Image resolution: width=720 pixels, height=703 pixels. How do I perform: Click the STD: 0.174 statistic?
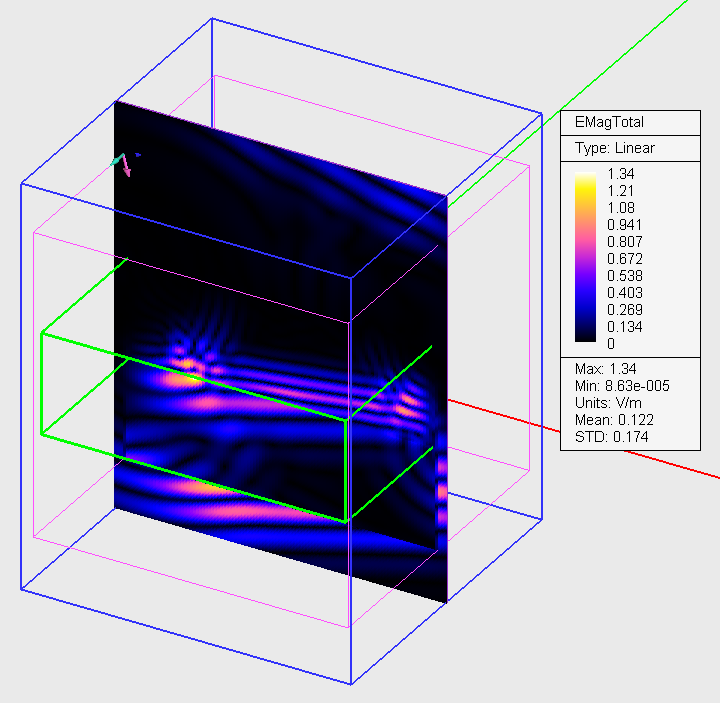pos(611,437)
